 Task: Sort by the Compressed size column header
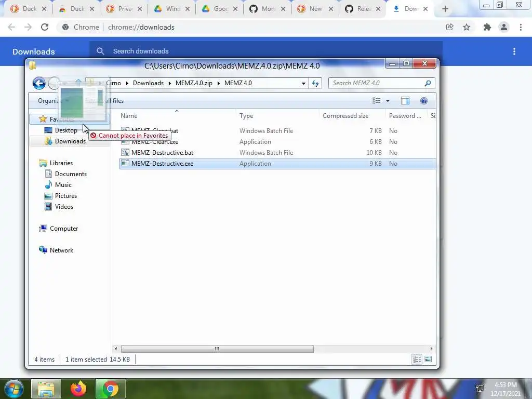pyautogui.click(x=345, y=116)
